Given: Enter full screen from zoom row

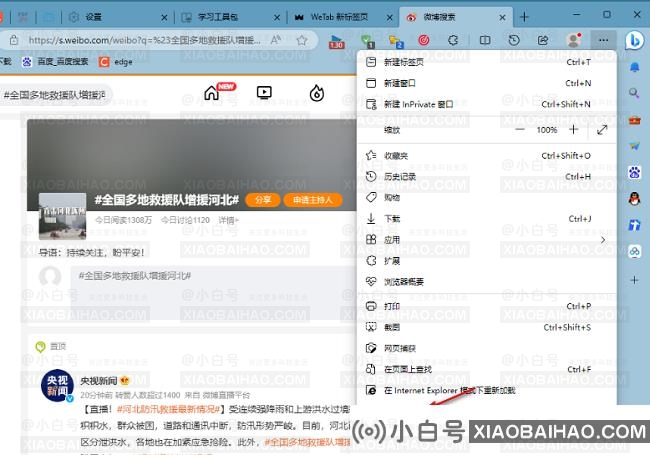Looking at the screenshot, I should [x=602, y=130].
